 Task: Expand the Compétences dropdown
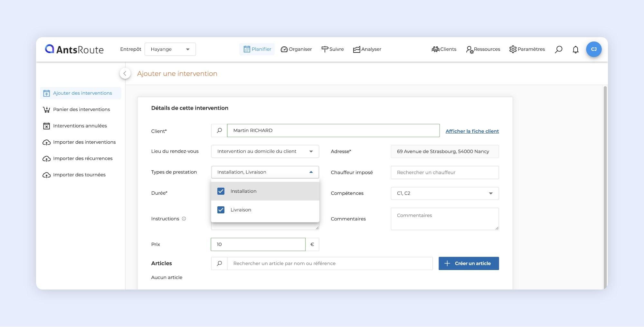click(444, 193)
